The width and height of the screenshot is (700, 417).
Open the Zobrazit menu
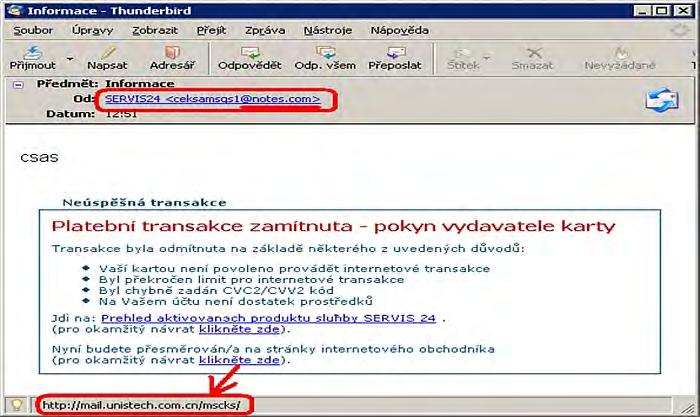pyautogui.click(x=155, y=30)
